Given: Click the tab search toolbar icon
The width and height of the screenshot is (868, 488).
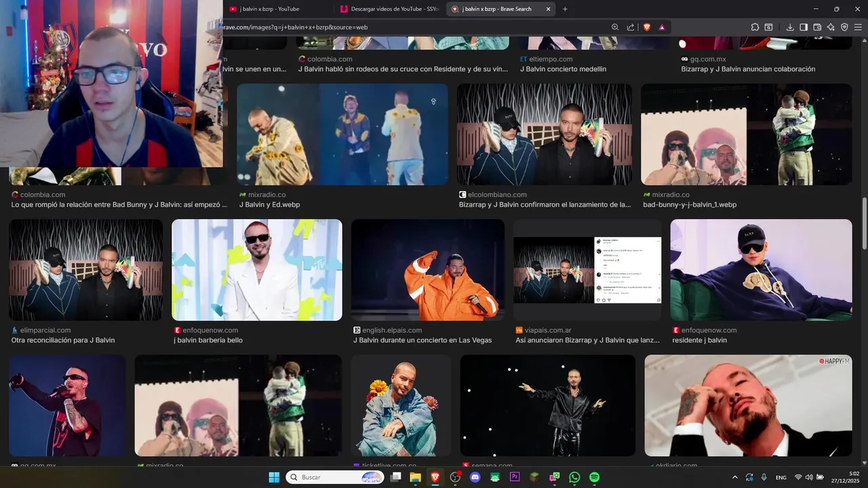Looking at the screenshot, I should pos(768,27).
